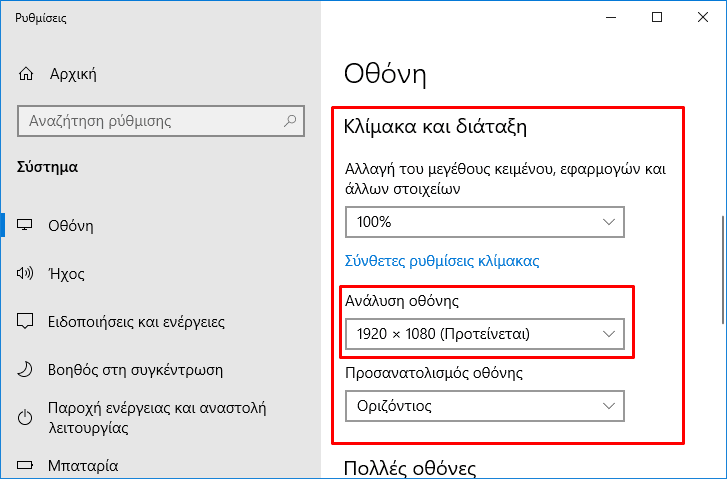Open Ειδοποιήσεις και ενέργειες settings page
The image size is (727, 479).
pos(136,322)
